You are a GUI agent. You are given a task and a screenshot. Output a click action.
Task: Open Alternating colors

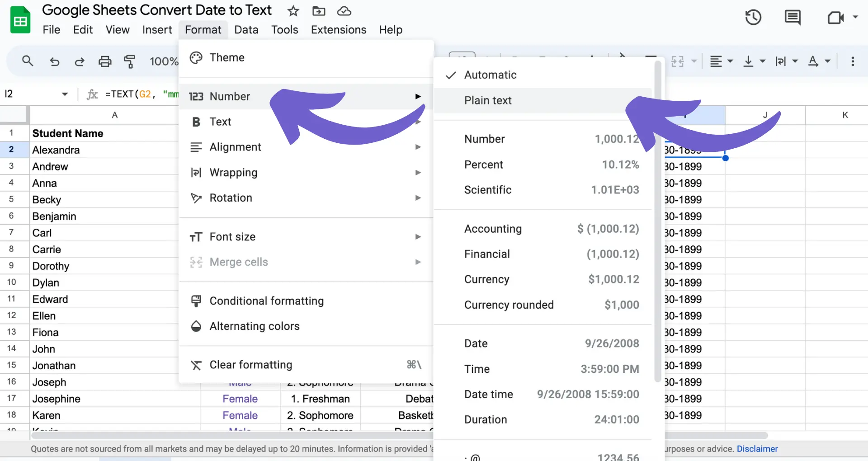coord(306,326)
